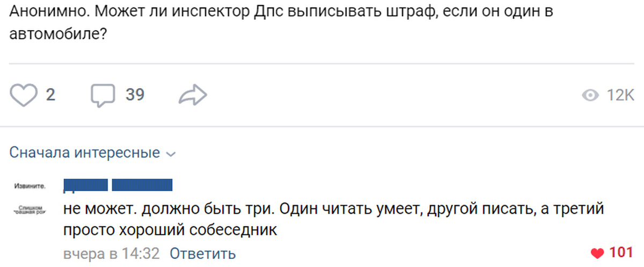Click the small chevron beside Сначала интересные
The image size is (644, 267).
pyautogui.click(x=172, y=154)
